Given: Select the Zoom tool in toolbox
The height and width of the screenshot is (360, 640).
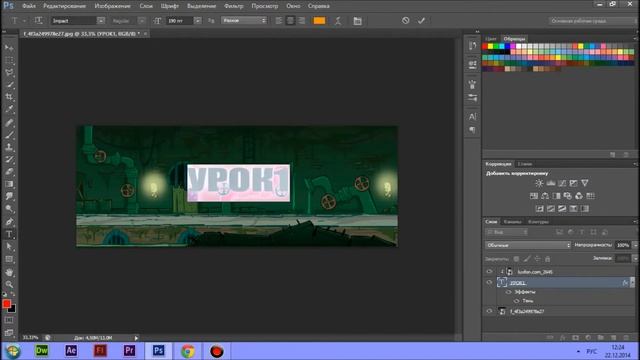Looking at the screenshot, I should point(9,284).
